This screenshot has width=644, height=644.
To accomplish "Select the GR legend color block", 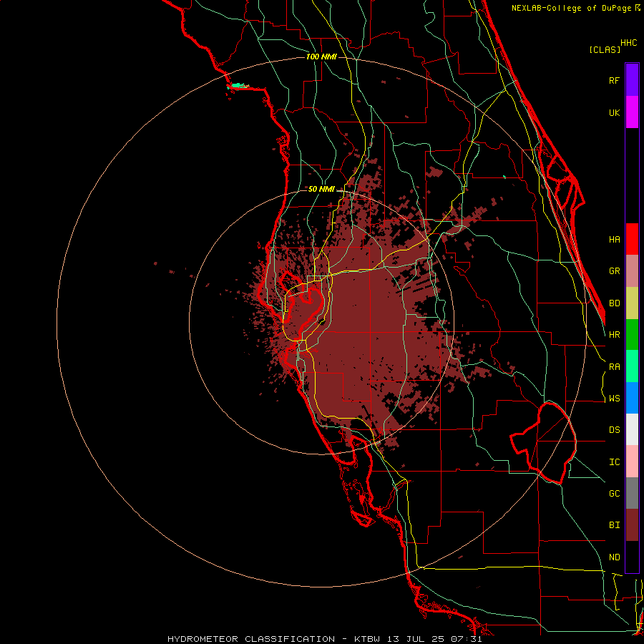I will point(632,271).
